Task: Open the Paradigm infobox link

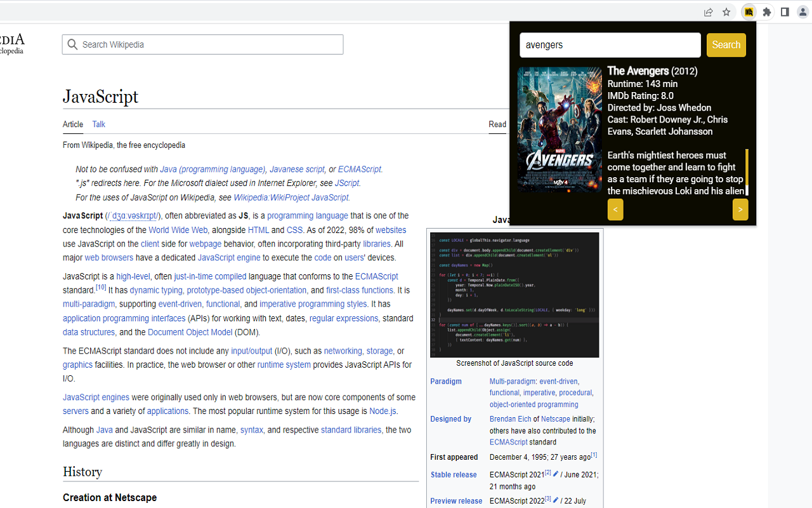Action: coord(446,382)
